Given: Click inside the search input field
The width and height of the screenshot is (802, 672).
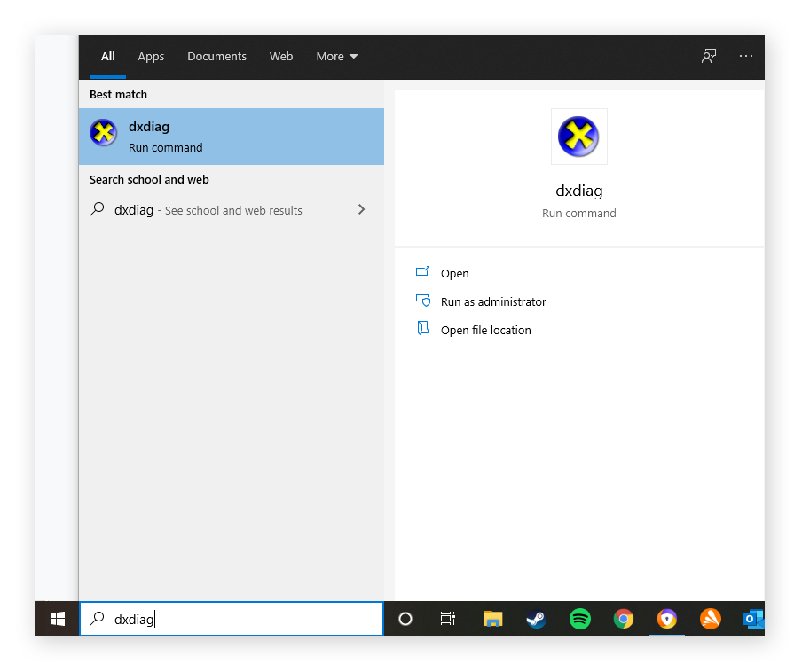Looking at the screenshot, I should (x=231, y=619).
